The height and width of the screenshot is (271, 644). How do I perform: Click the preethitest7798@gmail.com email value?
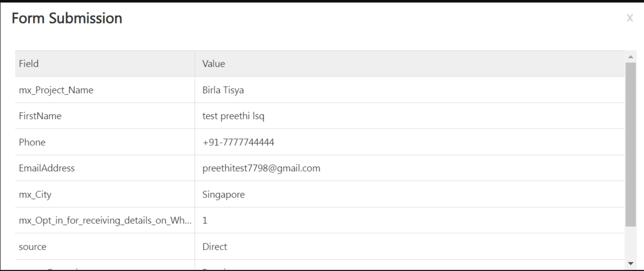261,168
